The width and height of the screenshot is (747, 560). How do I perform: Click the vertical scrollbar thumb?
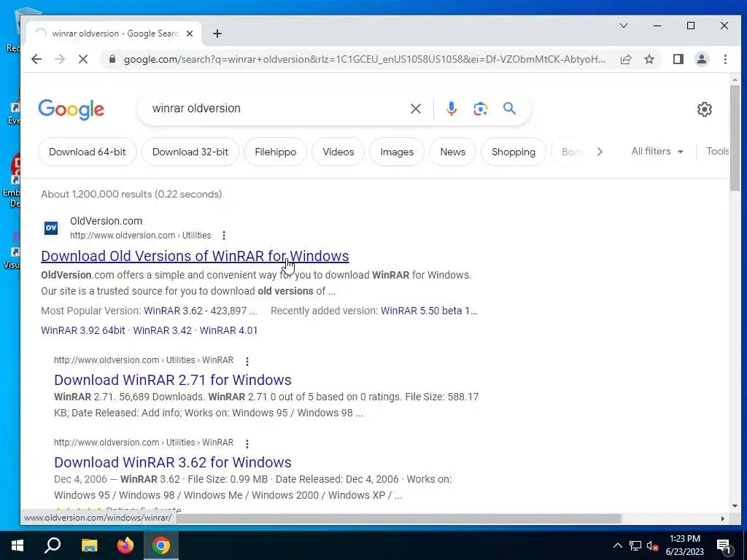pos(735,138)
